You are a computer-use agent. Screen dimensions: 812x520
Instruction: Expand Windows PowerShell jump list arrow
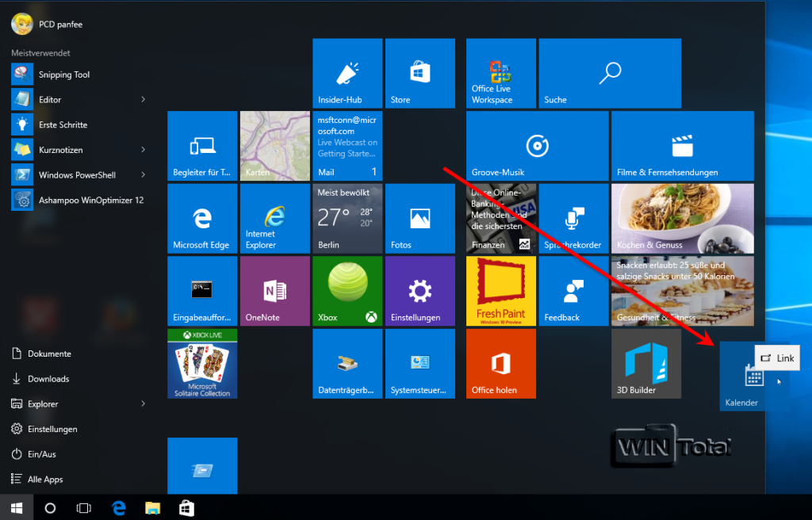pos(144,174)
